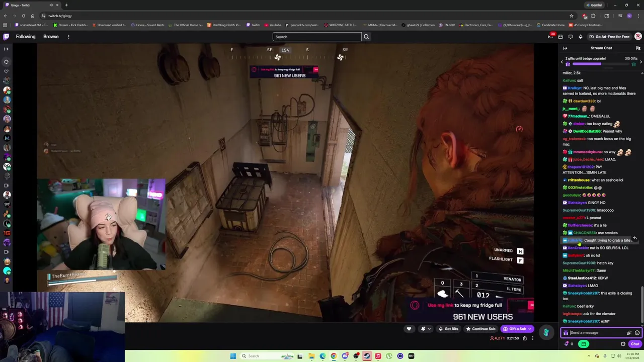The width and height of the screenshot is (644, 362).
Task: Open the Following page
Action: click(26, 37)
